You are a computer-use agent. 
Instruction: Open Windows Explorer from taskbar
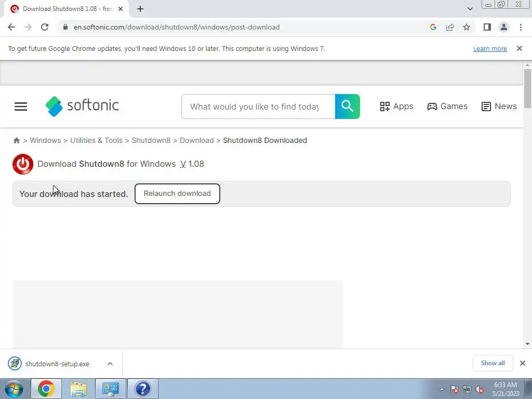click(x=78, y=389)
